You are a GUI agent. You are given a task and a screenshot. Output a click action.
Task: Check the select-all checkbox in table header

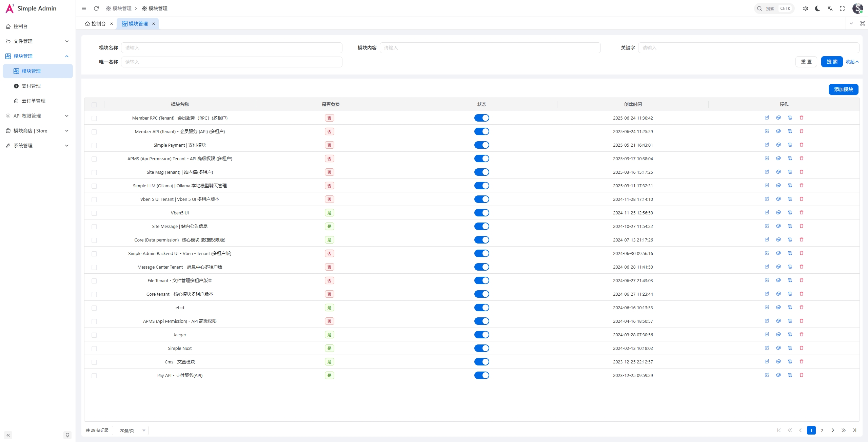click(94, 105)
